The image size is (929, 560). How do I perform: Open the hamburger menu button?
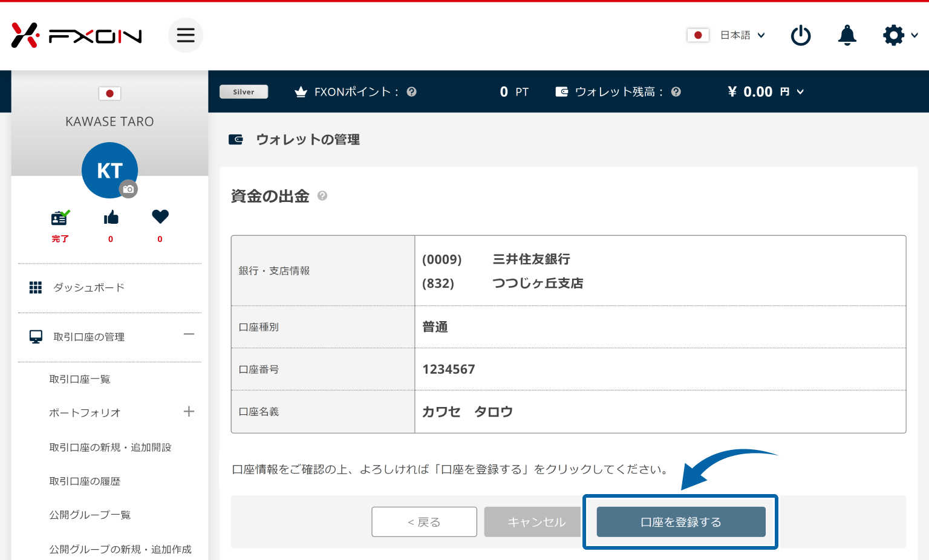click(186, 35)
